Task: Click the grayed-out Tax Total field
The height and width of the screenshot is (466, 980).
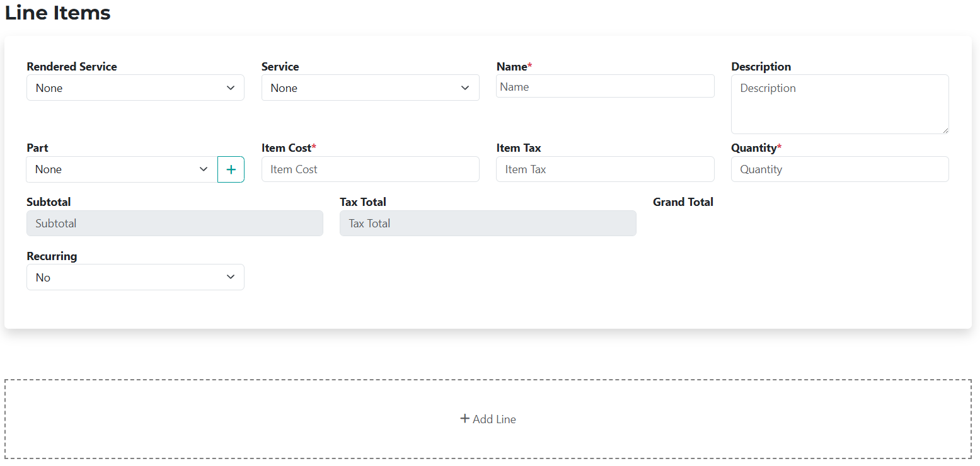Action: click(x=488, y=223)
